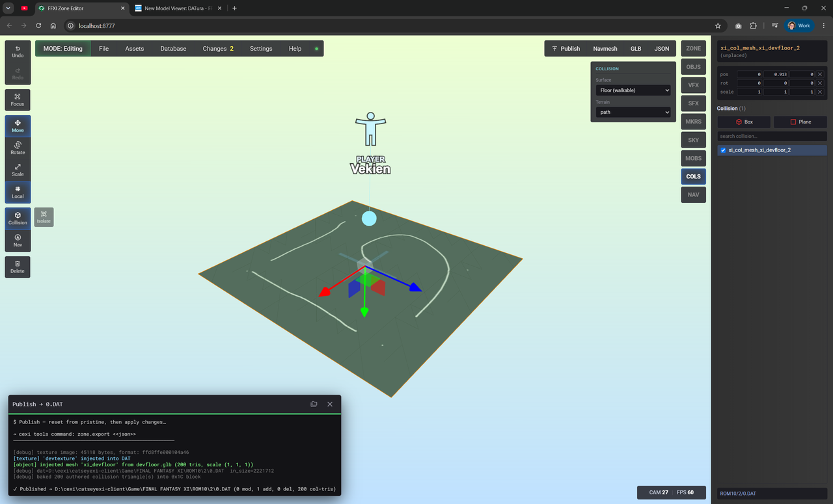Click the cyan player position sphere
The image size is (833, 504).
coord(369,218)
